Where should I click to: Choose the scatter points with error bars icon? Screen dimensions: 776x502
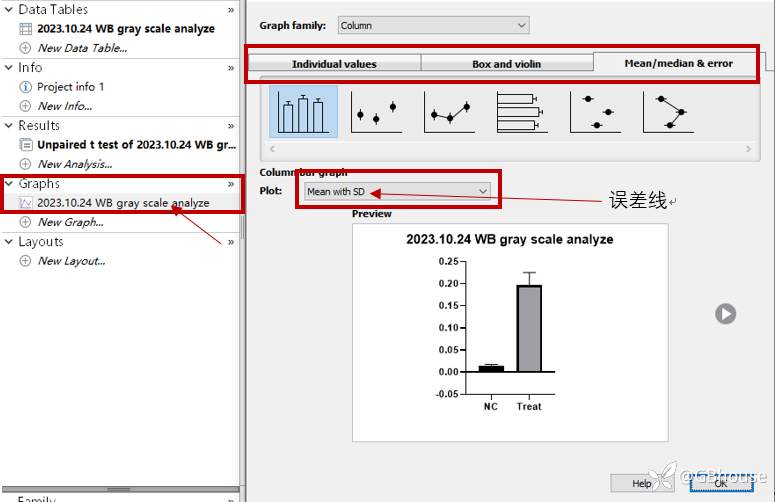click(376, 111)
